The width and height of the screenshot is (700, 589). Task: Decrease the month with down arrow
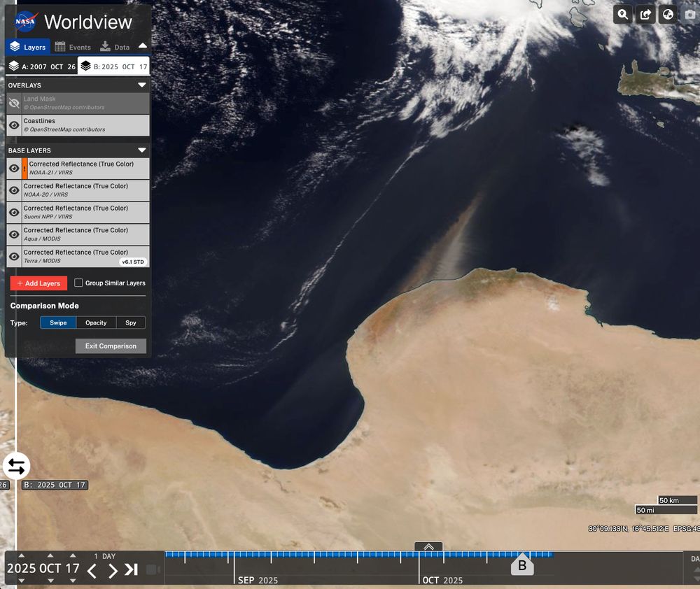[50, 581]
